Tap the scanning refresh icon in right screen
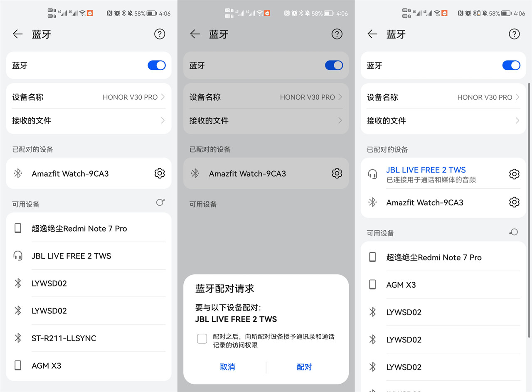The image size is (532, 392). click(x=514, y=232)
